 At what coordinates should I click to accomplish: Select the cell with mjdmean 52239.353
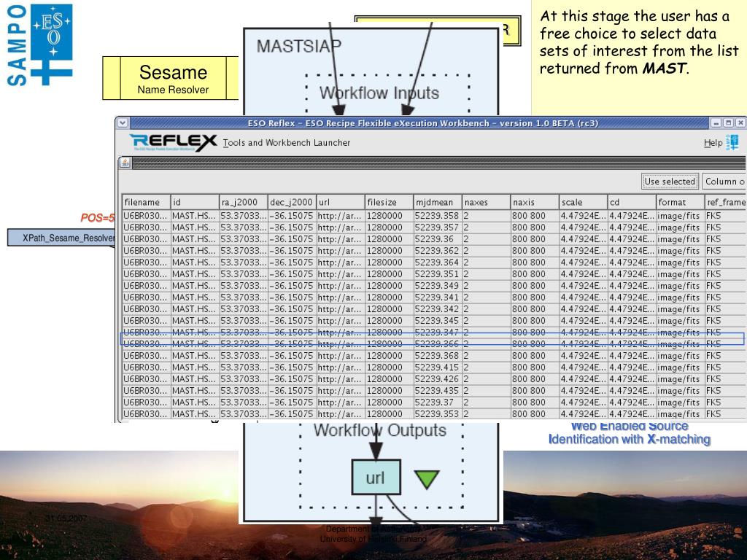[x=438, y=414]
